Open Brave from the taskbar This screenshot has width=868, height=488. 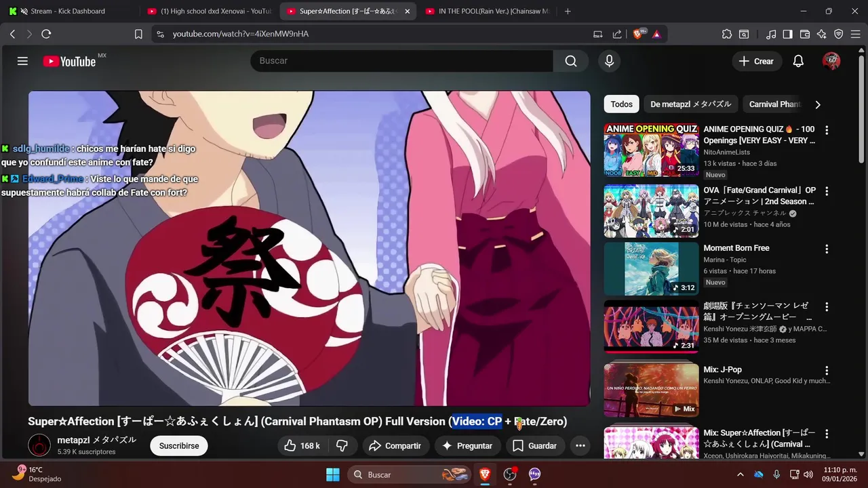pyautogui.click(x=485, y=474)
